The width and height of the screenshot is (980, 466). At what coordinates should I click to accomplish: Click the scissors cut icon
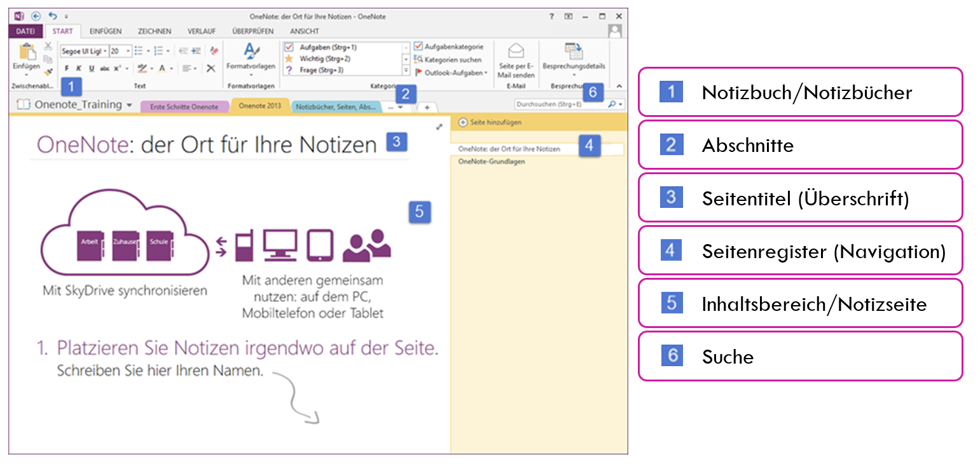(x=48, y=46)
